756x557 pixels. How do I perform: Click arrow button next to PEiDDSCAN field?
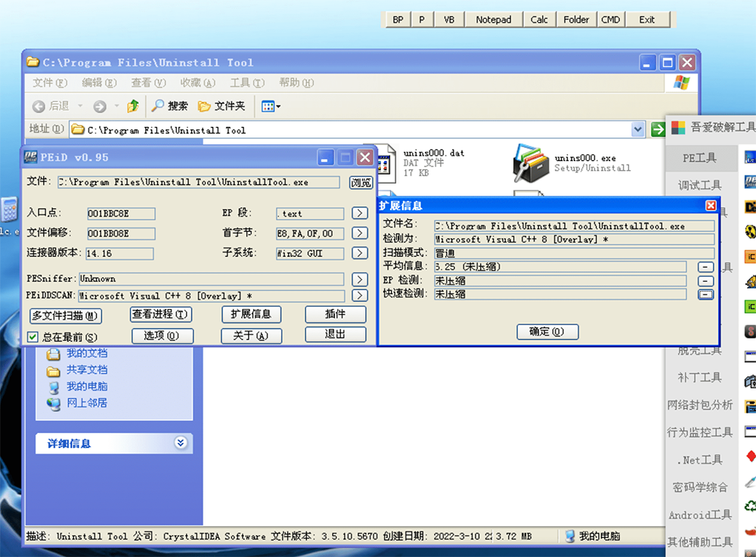(x=360, y=296)
